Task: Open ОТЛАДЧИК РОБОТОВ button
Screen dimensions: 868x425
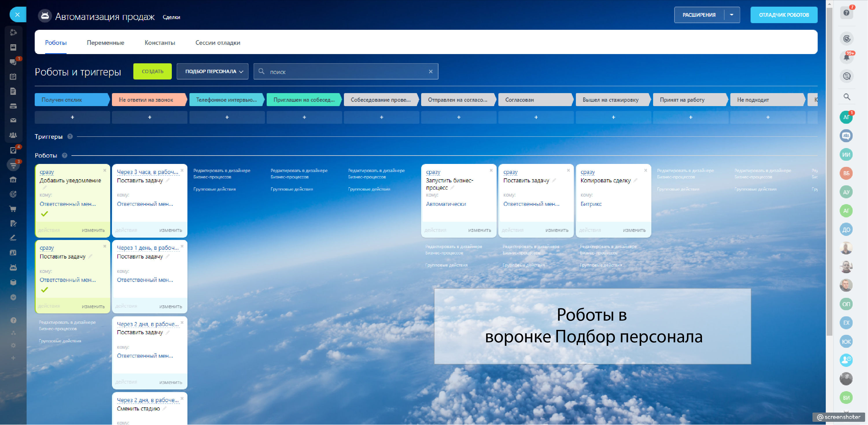Action: coord(784,15)
